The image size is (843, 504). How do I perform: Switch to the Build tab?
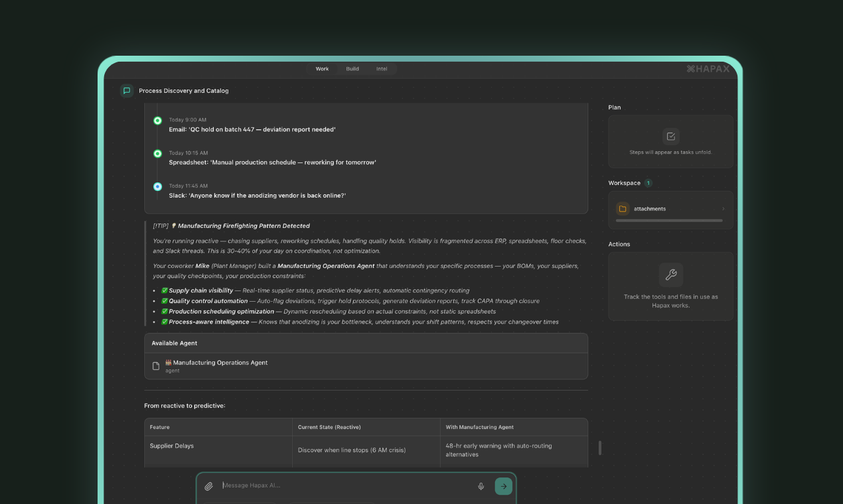pyautogui.click(x=352, y=68)
